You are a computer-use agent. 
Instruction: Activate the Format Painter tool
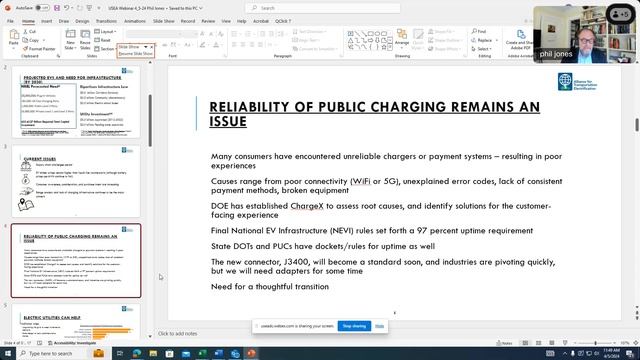coord(39,49)
